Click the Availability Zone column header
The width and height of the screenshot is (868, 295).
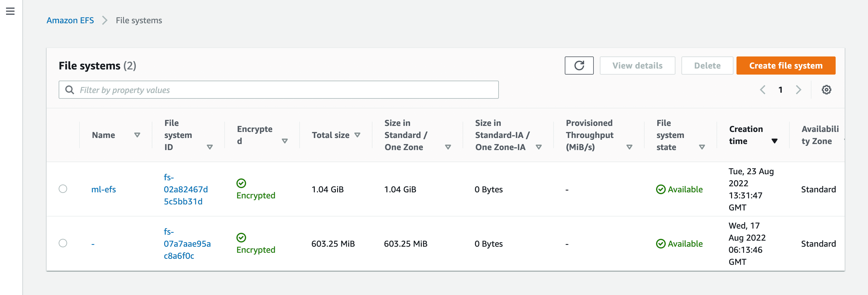pos(820,135)
